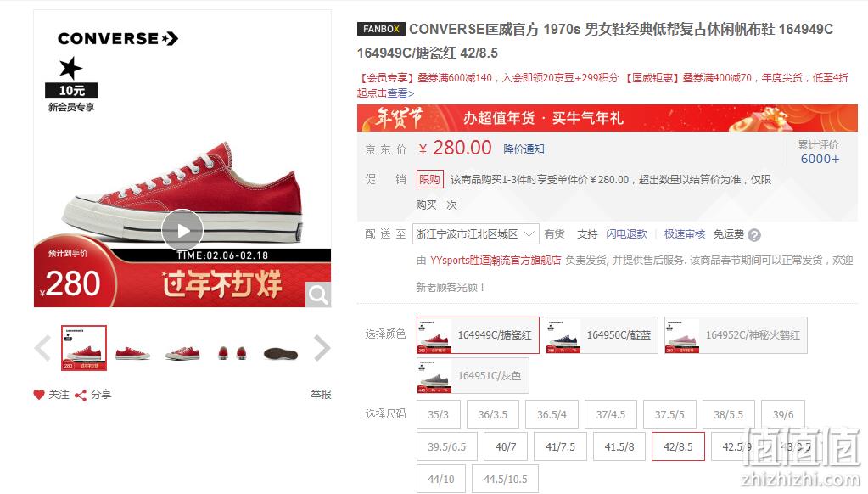Play the product video on the shoe image
This screenshot has height=494, width=868.
click(182, 230)
